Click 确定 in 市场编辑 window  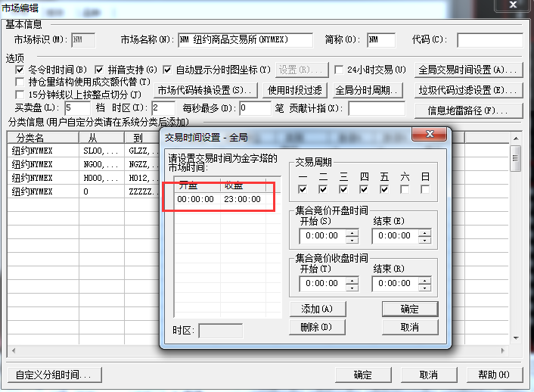363,375
